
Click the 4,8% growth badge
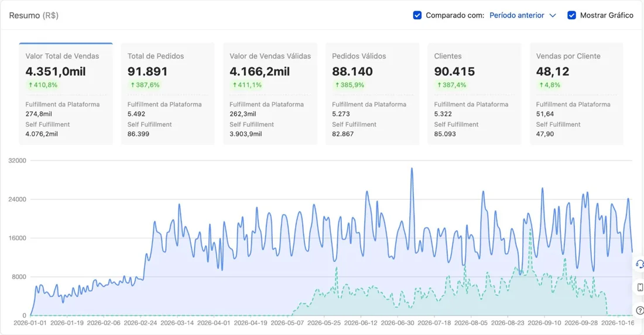pyautogui.click(x=550, y=85)
